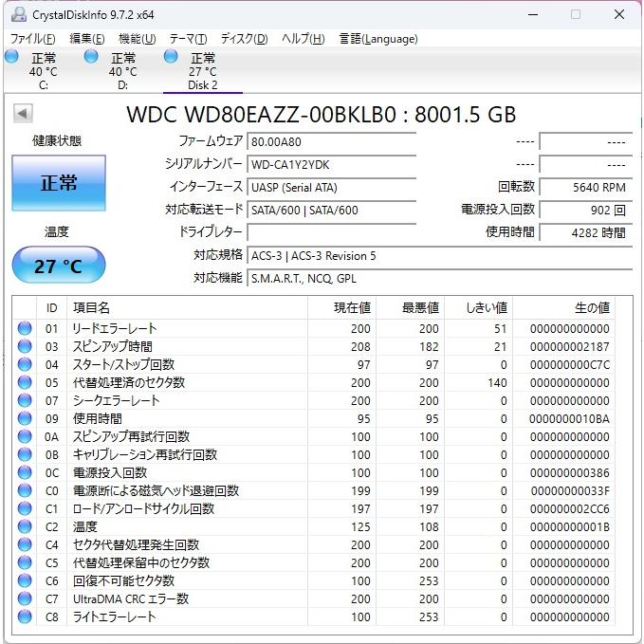Click the disk title WDC WD80EAZZ-00BKLB0 : 8001.5 GB
This screenshot has width=644, height=644.
(x=322, y=115)
